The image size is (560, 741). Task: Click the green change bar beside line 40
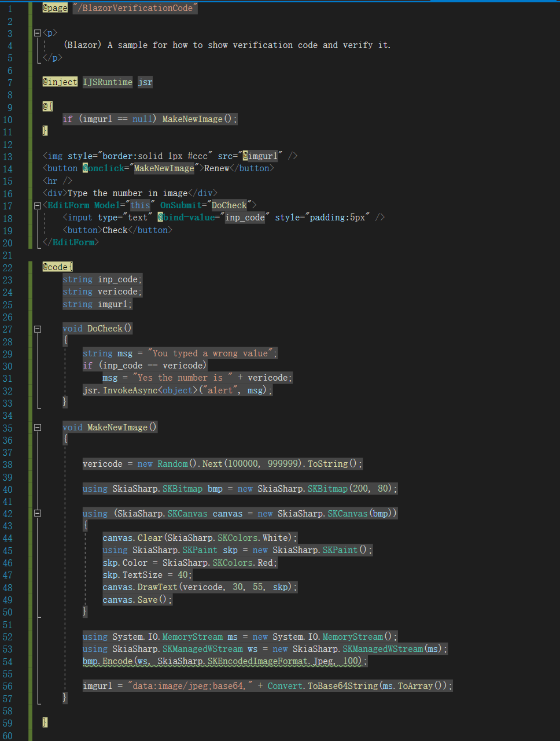pos(30,489)
